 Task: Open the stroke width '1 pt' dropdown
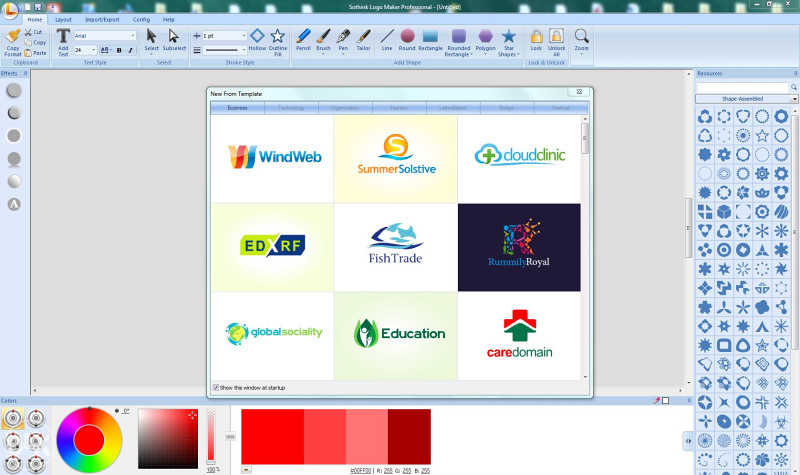tap(244, 36)
